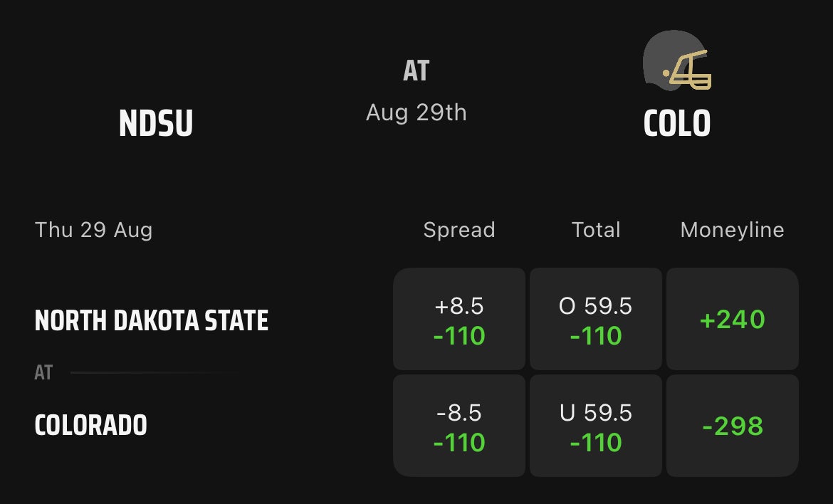Open the North Dakota State team name
833x504 pixels.
pyautogui.click(x=152, y=320)
